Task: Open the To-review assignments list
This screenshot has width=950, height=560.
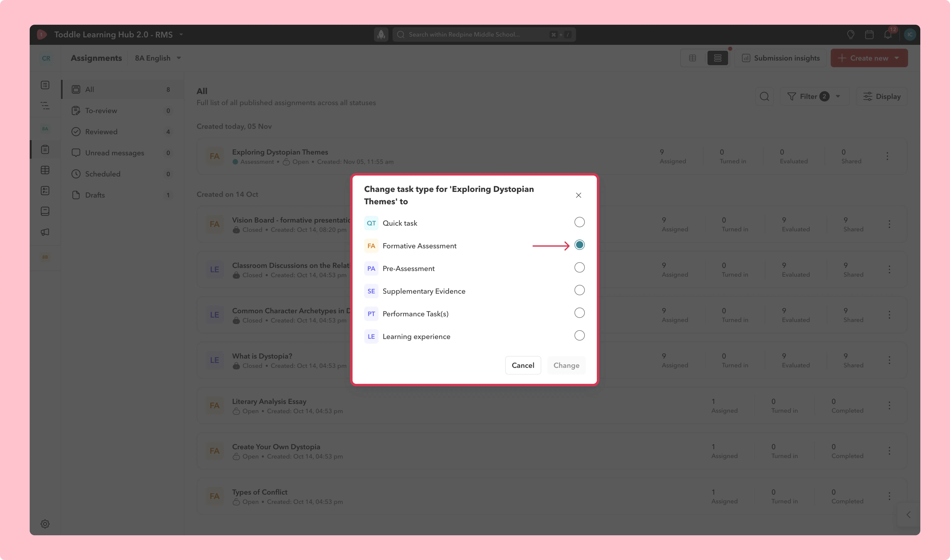Action: coord(122,111)
